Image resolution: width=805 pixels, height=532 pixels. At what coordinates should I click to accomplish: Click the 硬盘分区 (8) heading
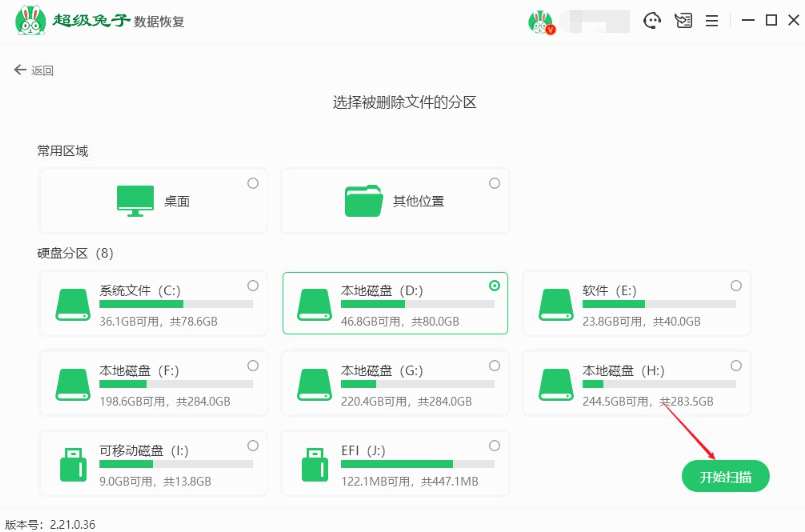click(75, 253)
